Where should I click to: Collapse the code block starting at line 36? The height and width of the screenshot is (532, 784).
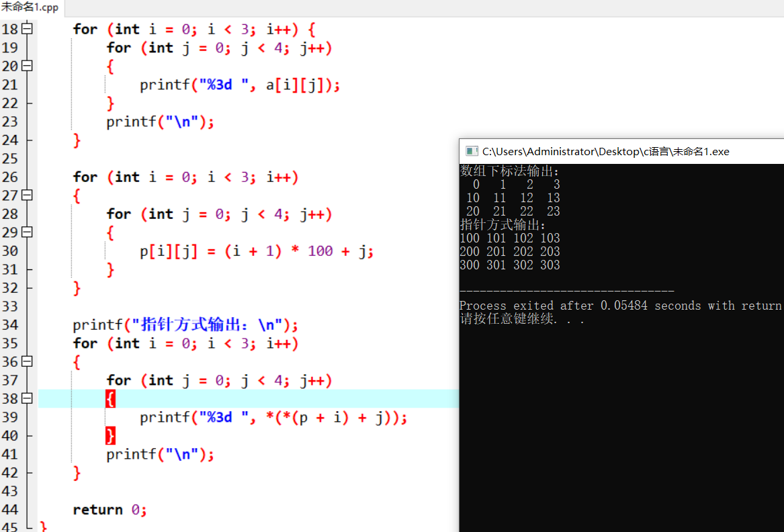(x=27, y=361)
